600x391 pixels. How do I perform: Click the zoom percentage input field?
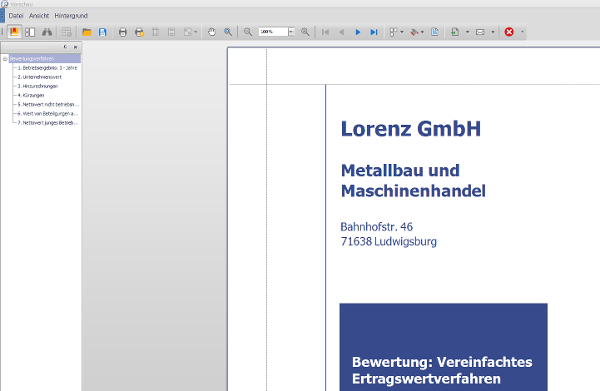point(273,32)
